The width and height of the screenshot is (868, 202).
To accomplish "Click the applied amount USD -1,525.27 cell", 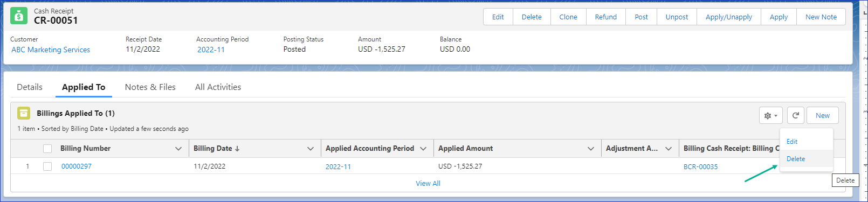I will [x=460, y=166].
